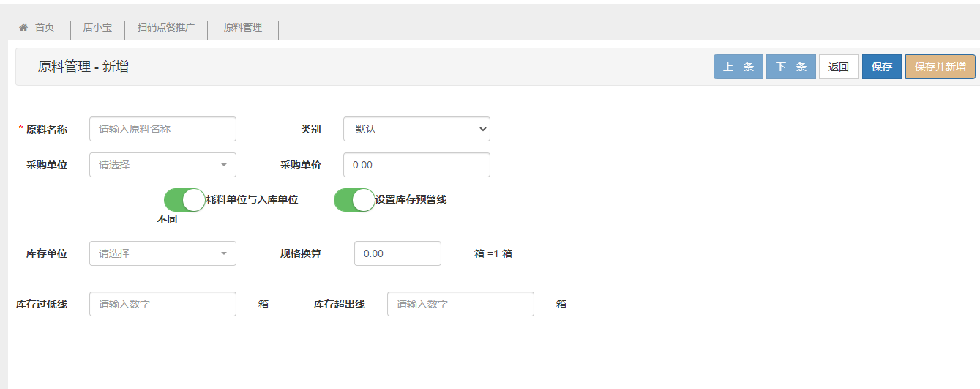Click the 规格换算 conversion field

point(397,253)
